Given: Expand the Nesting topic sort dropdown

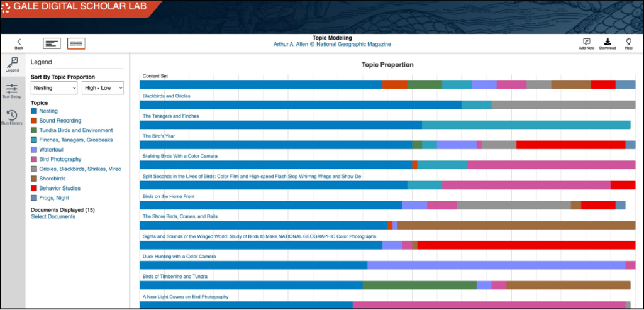Looking at the screenshot, I should pos(53,88).
